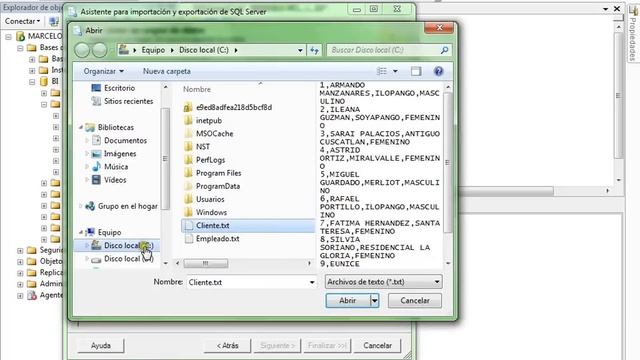
Task: Open the PerfLogs folder
Action: (210, 160)
